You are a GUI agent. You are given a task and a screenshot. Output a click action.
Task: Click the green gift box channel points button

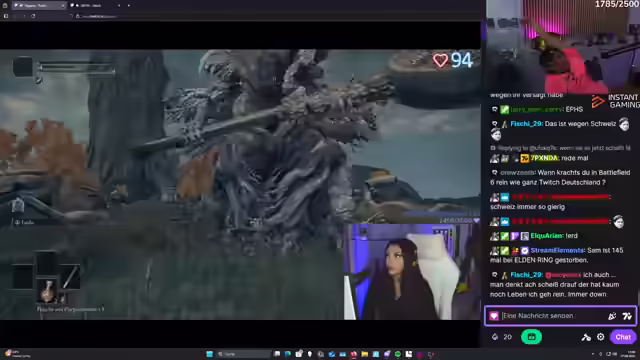click(x=531, y=337)
